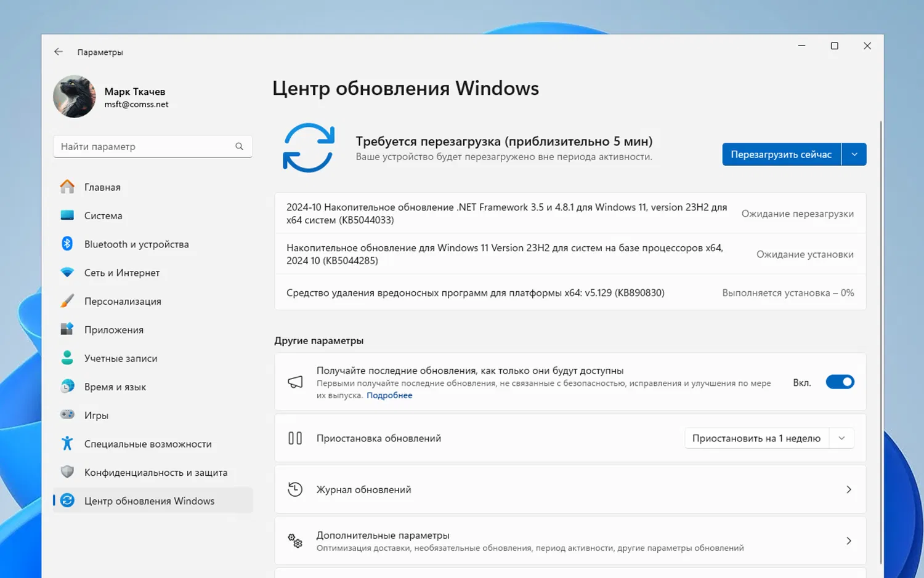Screen dimensions: 924x578
Task: Maximize the Параметры window
Action: 834,46
